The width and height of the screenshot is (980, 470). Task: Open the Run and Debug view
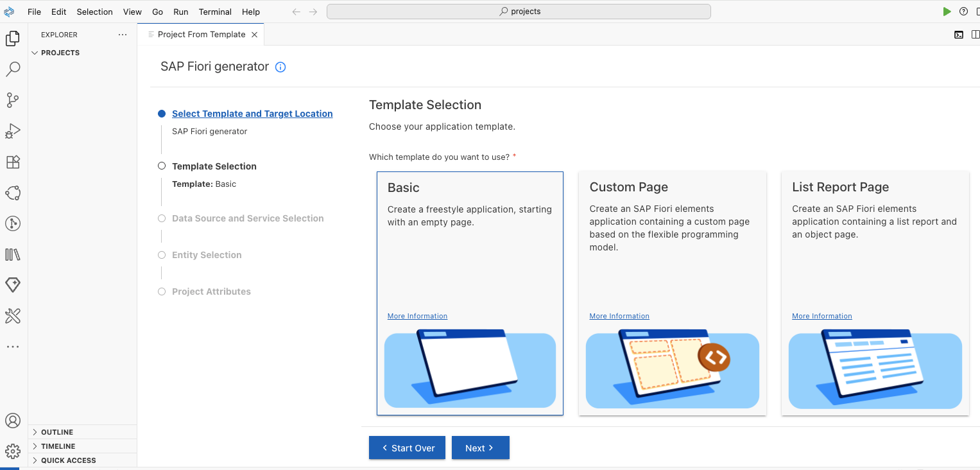(x=13, y=131)
